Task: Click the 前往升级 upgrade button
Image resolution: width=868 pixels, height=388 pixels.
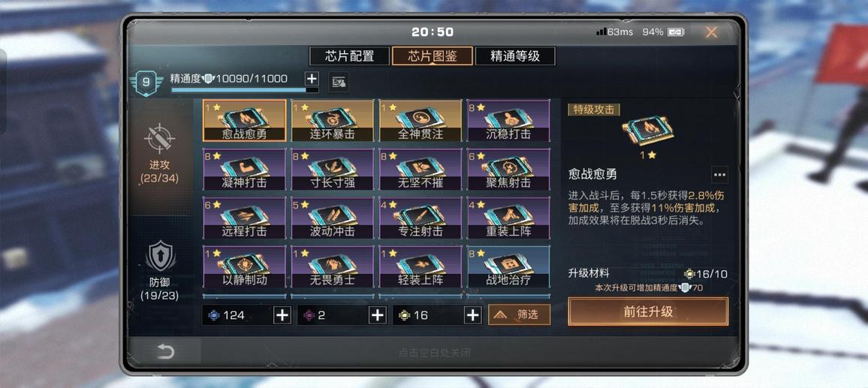Action: coord(648,311)
